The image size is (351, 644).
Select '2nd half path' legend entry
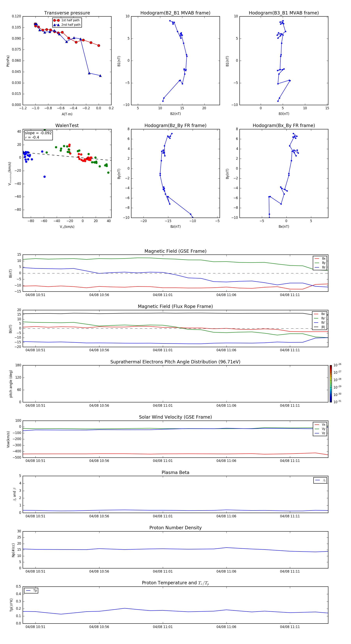pyautogui.click(x=67, y=25)
